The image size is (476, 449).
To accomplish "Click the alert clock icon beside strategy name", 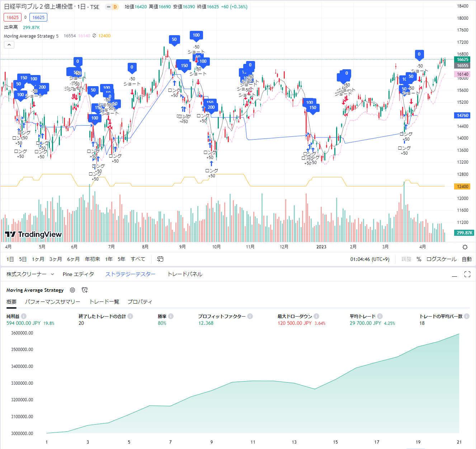I will (x=85, y=290).
